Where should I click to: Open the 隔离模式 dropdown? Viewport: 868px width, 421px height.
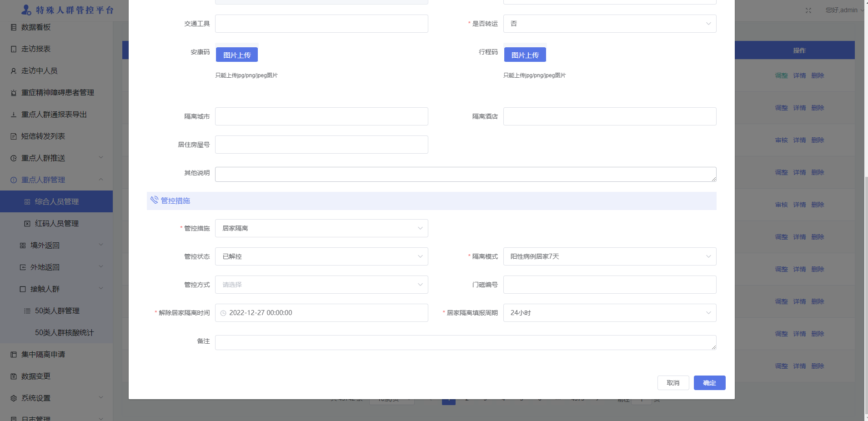click(x=610, y=256)
